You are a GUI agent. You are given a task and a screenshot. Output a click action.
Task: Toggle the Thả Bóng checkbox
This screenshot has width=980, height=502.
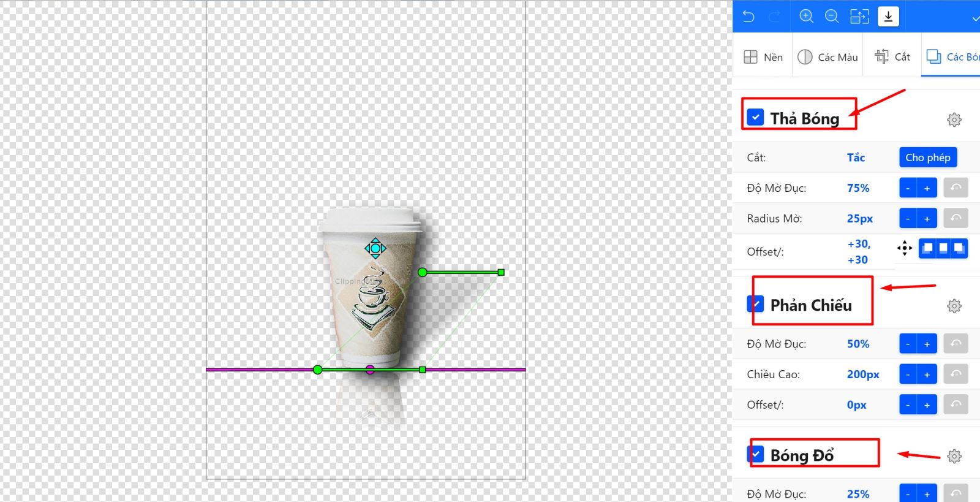[x=756, y=117]
